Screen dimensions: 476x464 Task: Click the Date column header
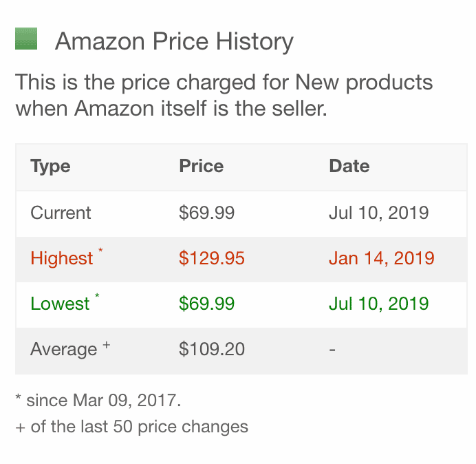point(349,166)
